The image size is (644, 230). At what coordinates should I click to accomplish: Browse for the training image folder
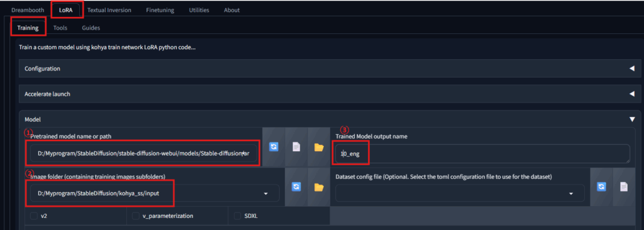click(x=319, y=187)
